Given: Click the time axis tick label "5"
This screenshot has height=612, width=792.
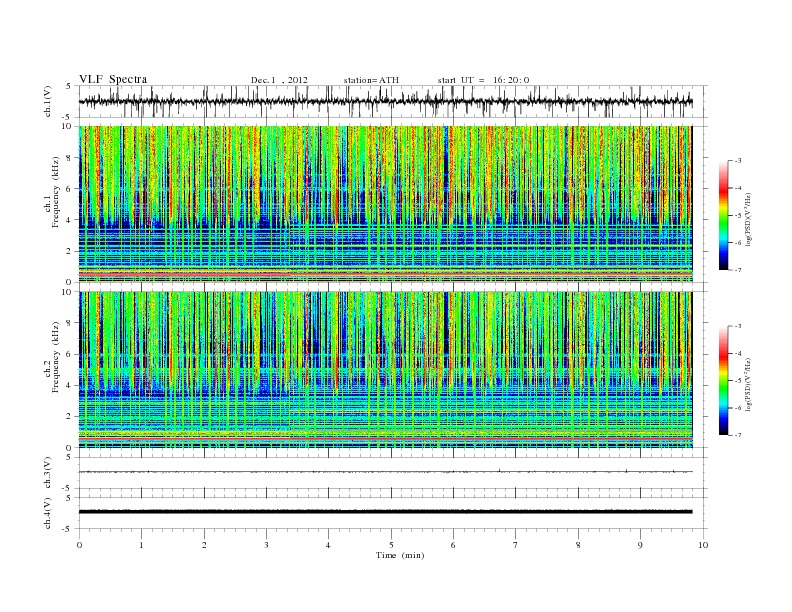Looking at the screenshot, I should tap(391, 545).
